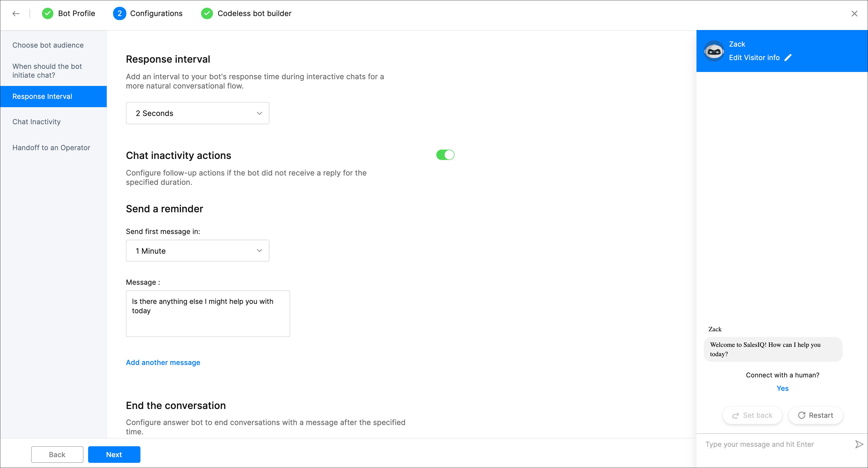
Task: Select Response Interval in sidebar
Action: 54,96
